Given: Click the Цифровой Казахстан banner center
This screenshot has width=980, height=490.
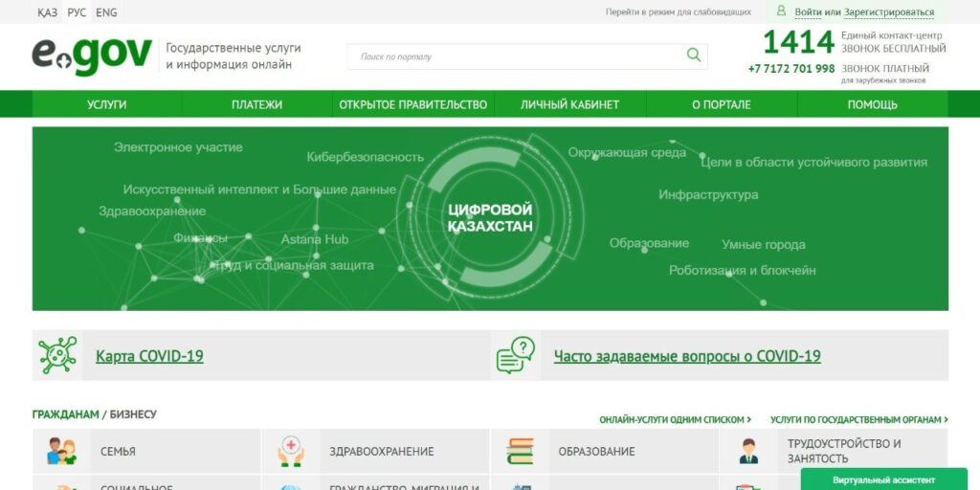Looking at the screenshot, I should 490,217.
